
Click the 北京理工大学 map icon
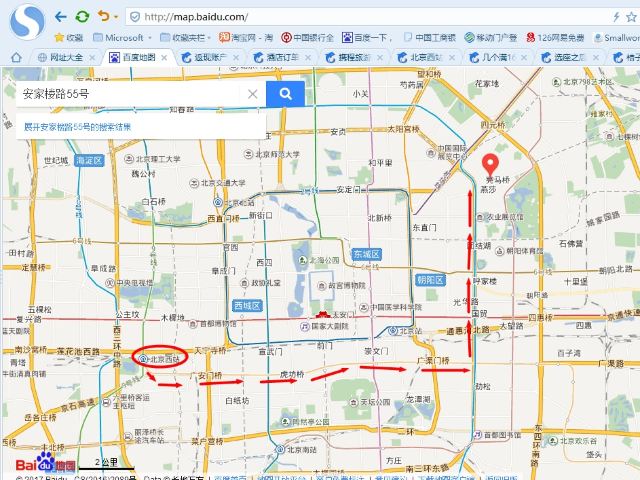click(x=129, y=159)
